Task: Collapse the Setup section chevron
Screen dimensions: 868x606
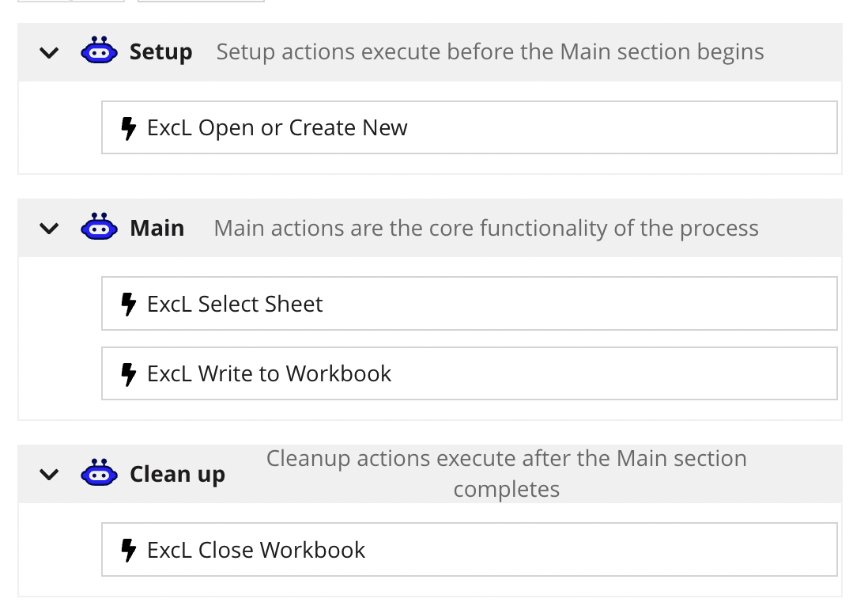Action: click(49, 53)
